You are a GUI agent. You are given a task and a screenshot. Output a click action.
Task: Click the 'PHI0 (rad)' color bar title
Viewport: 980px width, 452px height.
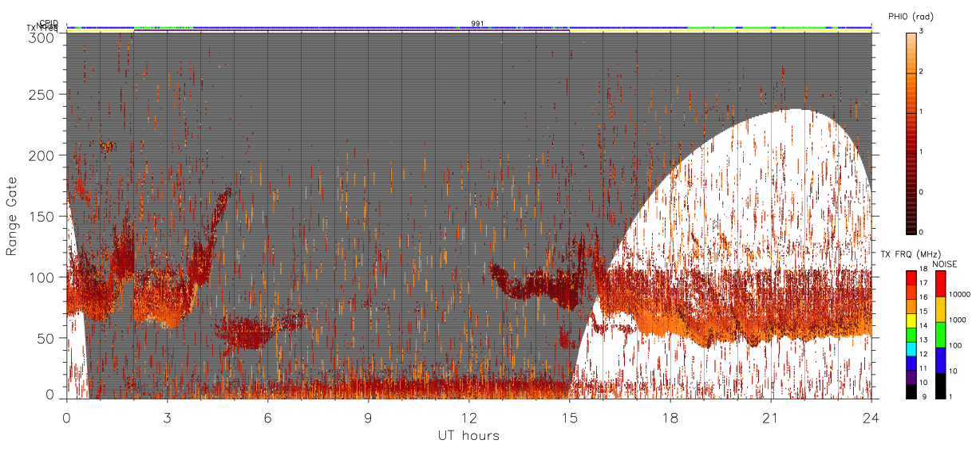tap(911, 17)
